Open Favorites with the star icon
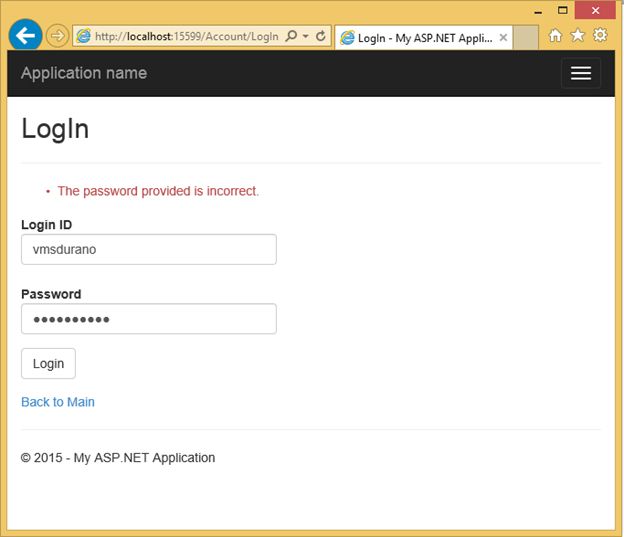This screenshot has height=537, width=624. pyautogui.click(x=577, y=35)
